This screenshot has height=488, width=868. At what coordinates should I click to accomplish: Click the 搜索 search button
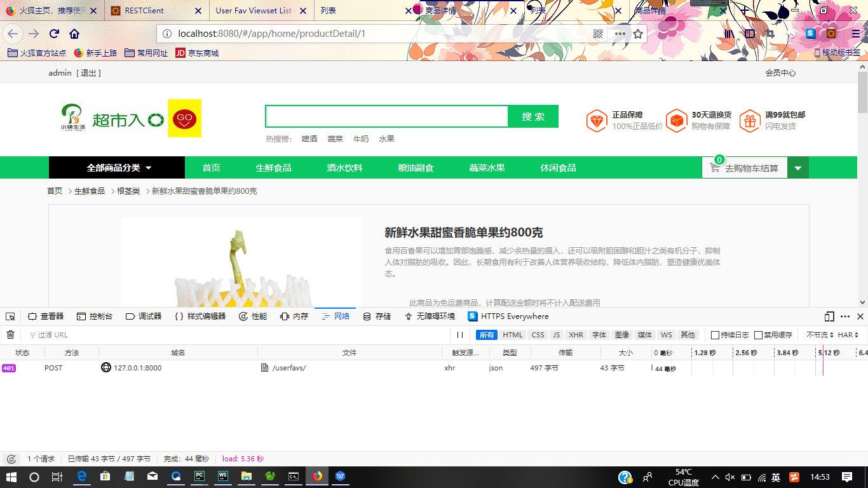(x=533, y=116)
